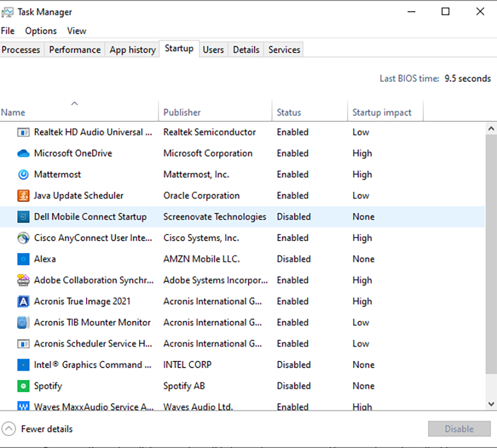Click the Oracle Corporation publisher cell
The image size is (497, 448).
pos(201,196)
